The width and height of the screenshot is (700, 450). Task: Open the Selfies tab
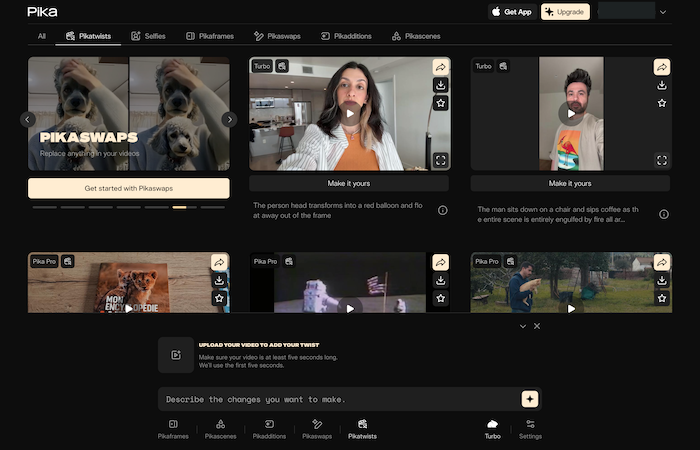149,36
